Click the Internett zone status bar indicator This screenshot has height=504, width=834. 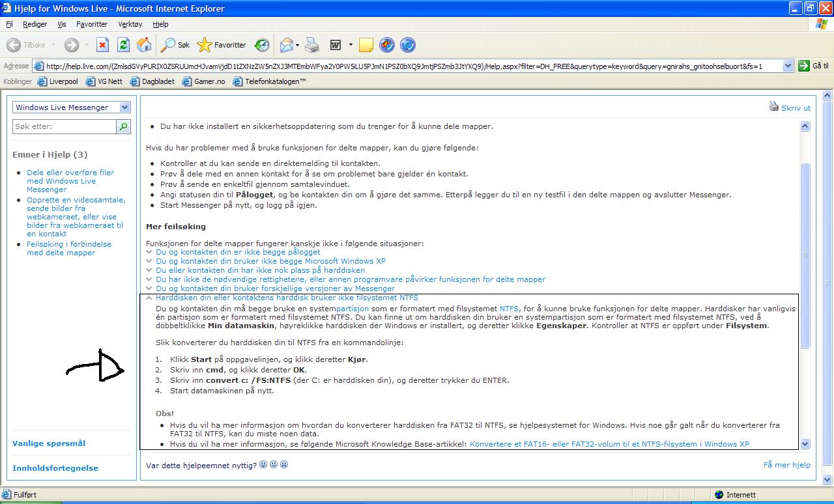tap(735, 495)
